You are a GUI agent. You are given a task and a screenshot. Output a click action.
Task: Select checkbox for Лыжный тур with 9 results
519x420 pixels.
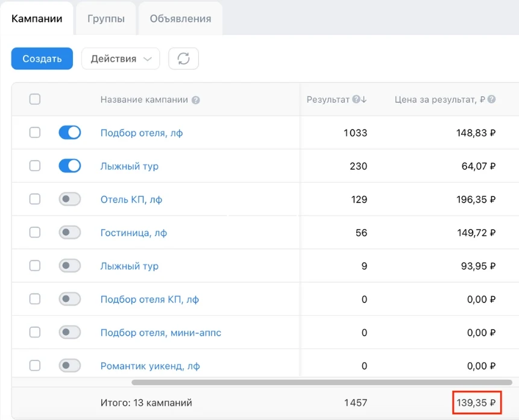(35, 266)
